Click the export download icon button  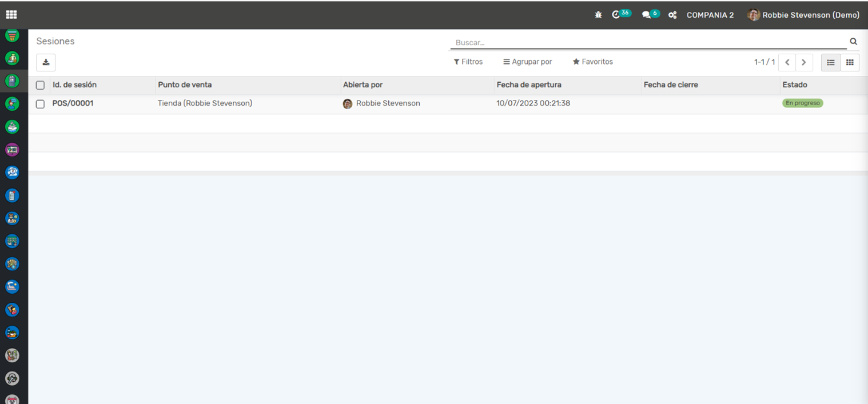46,62
